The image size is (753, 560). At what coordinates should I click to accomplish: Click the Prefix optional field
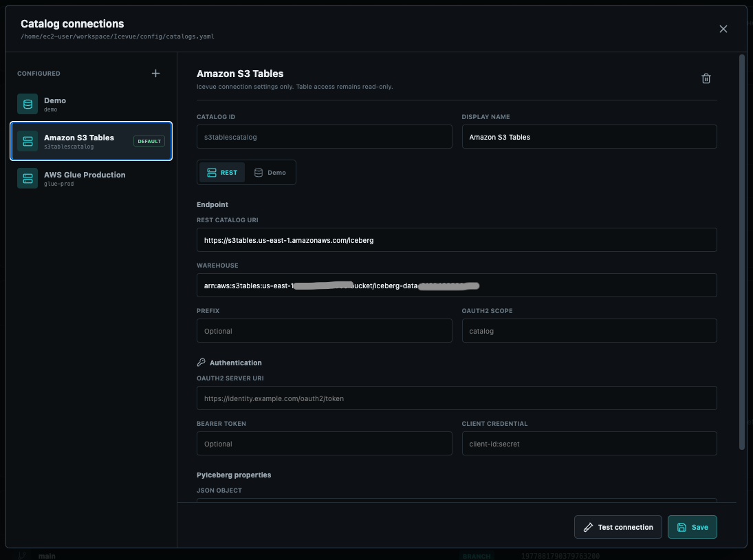click(x=324, y=330)
